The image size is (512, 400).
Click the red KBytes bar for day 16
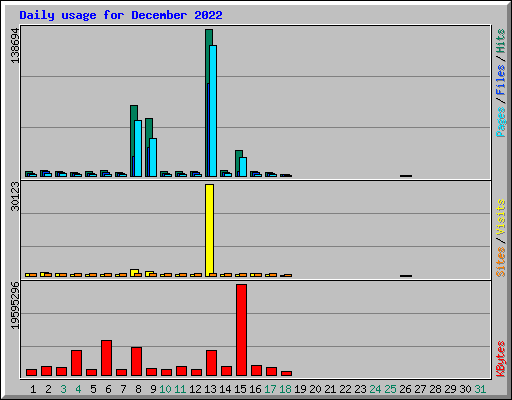coord(256,371)
